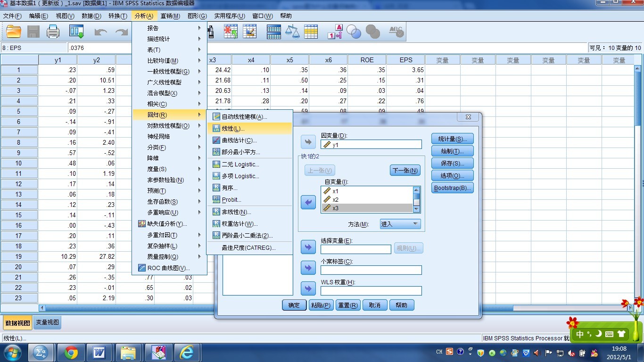Image resolution: width=644 pixels, height=362 pixels.
Task: Expand the 报告 submenu
Action: (169, 28)
